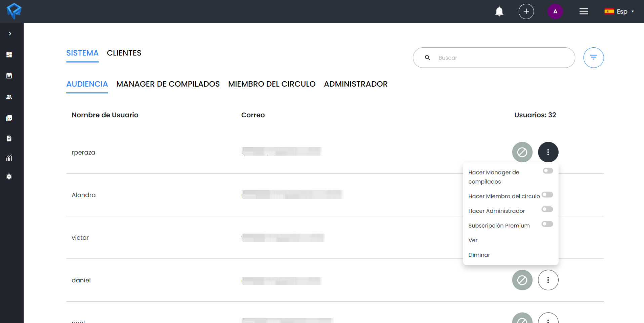Viewport: 644px width, 323px height.
Task: Click the Nombre de Usuario column header
Action: (x=105, y=115)
